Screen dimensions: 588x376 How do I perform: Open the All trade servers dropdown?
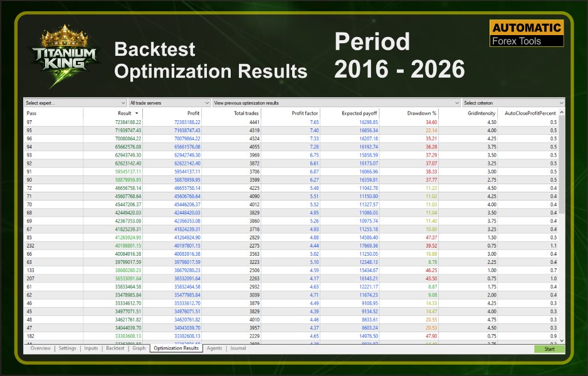[169, 103]
